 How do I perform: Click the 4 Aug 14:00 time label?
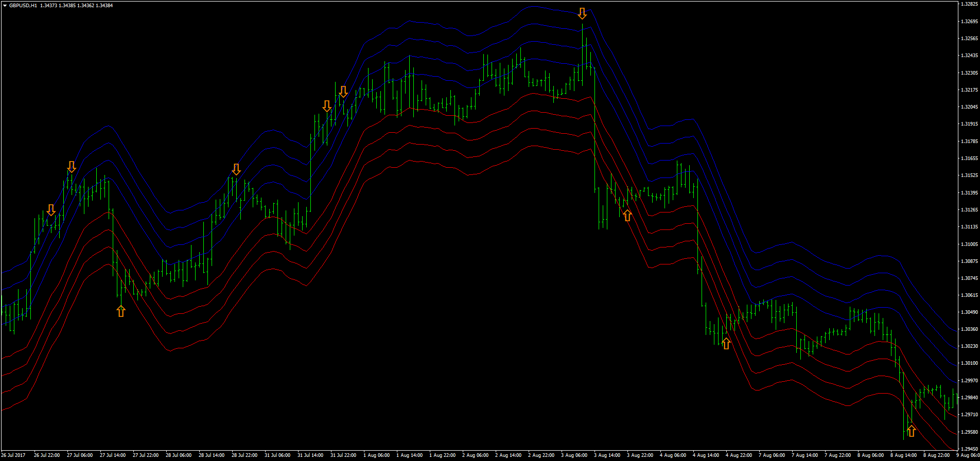click(706, 455)
